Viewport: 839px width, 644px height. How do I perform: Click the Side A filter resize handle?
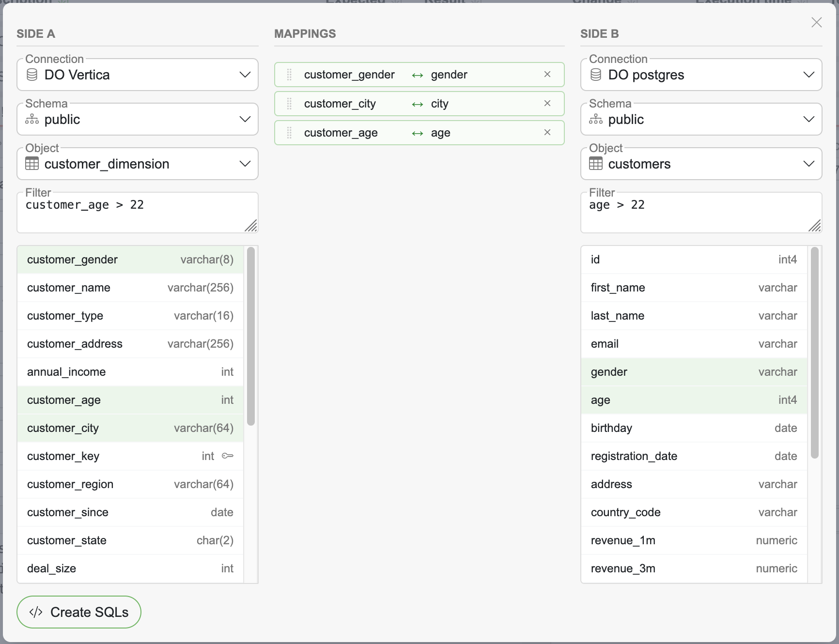coord(251,226)
